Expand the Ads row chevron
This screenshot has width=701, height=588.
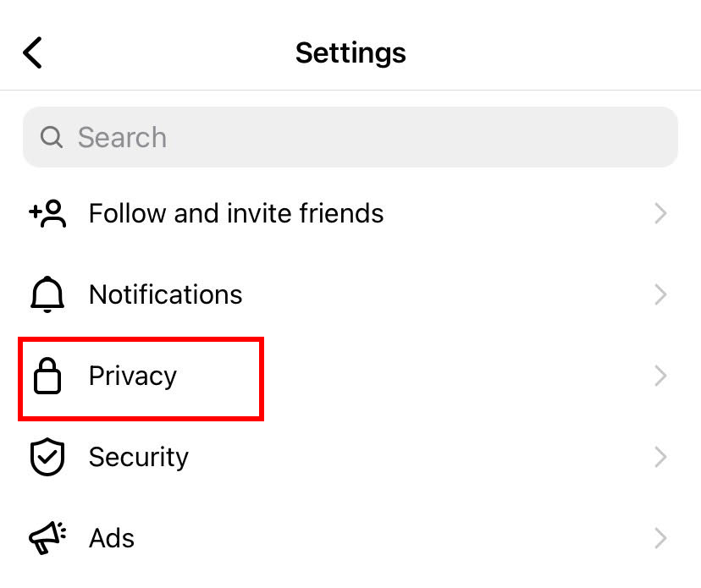click(x=661, y=538)
